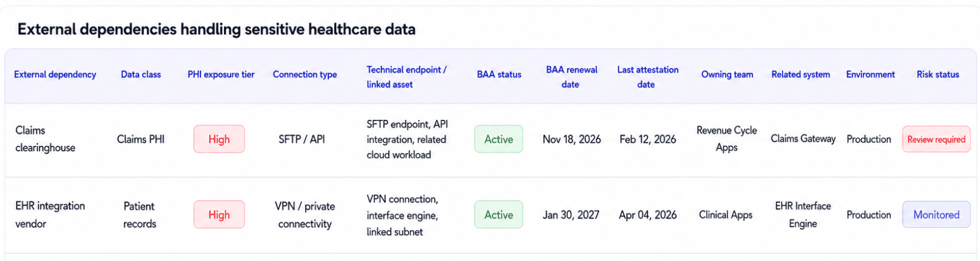Screen dimensions: 980x261
Task: Select the Revenue Cycle Apps team cell
Action: point(726,139)
